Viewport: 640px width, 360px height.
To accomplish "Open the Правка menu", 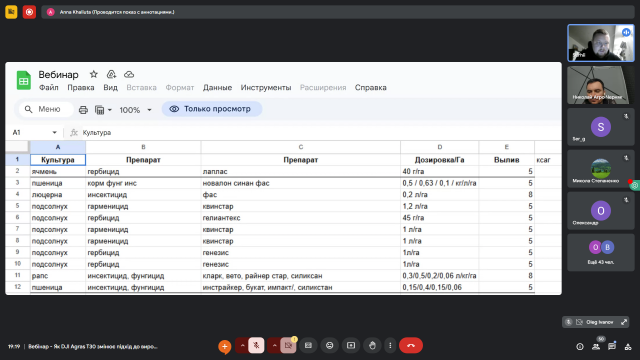I will (81, 87).
